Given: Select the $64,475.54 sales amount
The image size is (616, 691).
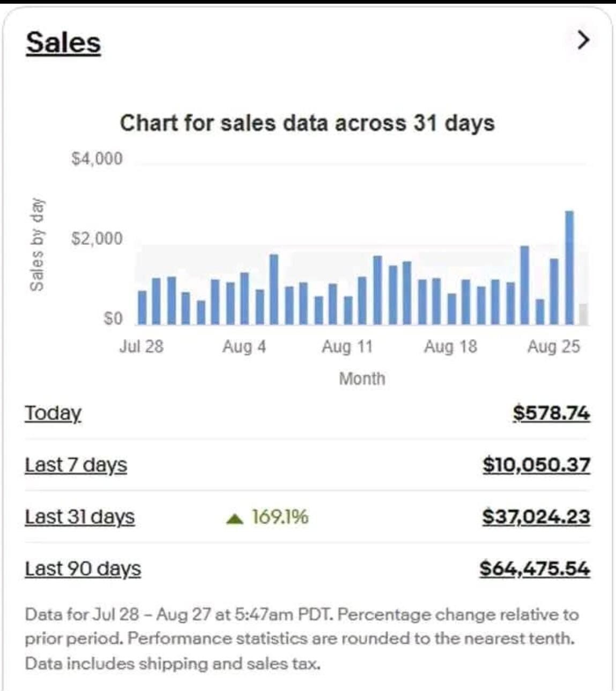Looking at the screenshot, I should [535, 569].
